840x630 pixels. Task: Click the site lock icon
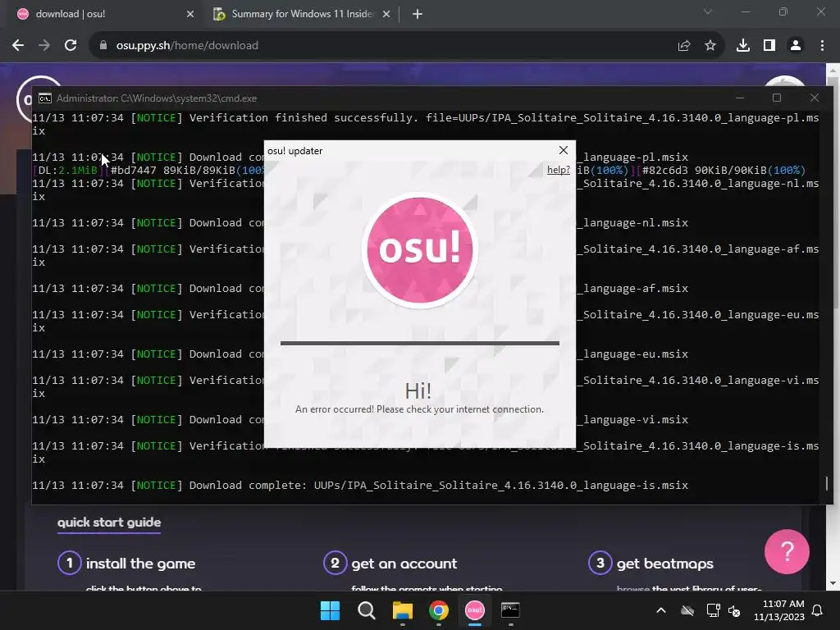tap(103, 46)
